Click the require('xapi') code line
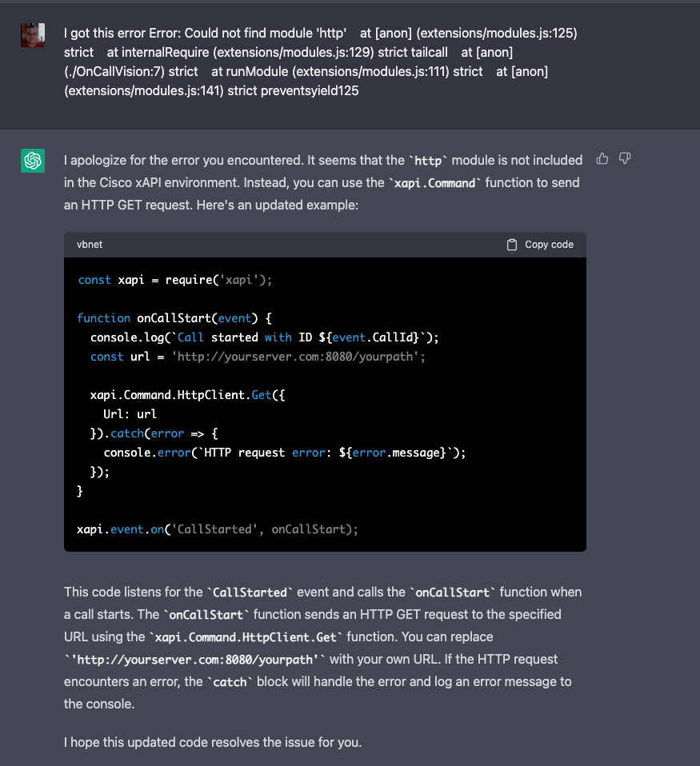Image resolution: width=700 pixels, height=766 pixels. 175,280
